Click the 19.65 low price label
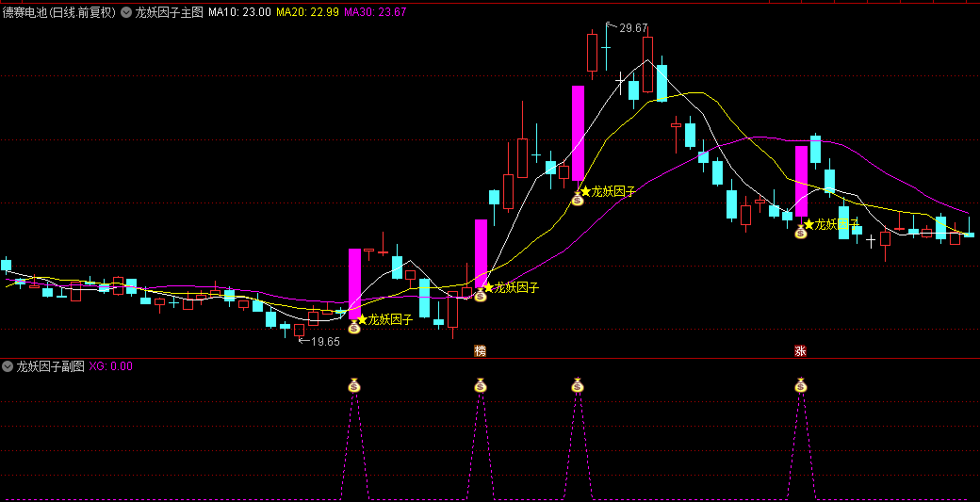The height and width of the screenshot is (502, 980). (x=326, y=342)
